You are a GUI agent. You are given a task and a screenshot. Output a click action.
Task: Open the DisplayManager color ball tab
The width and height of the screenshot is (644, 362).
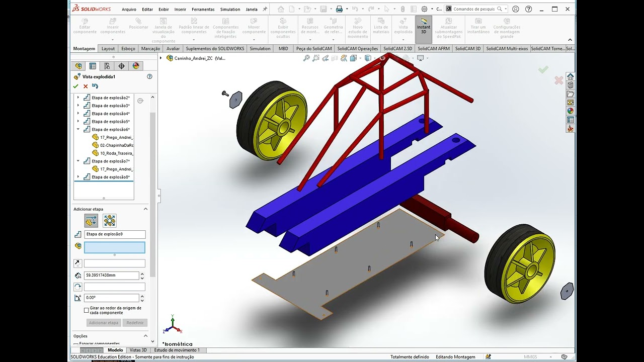135,66
